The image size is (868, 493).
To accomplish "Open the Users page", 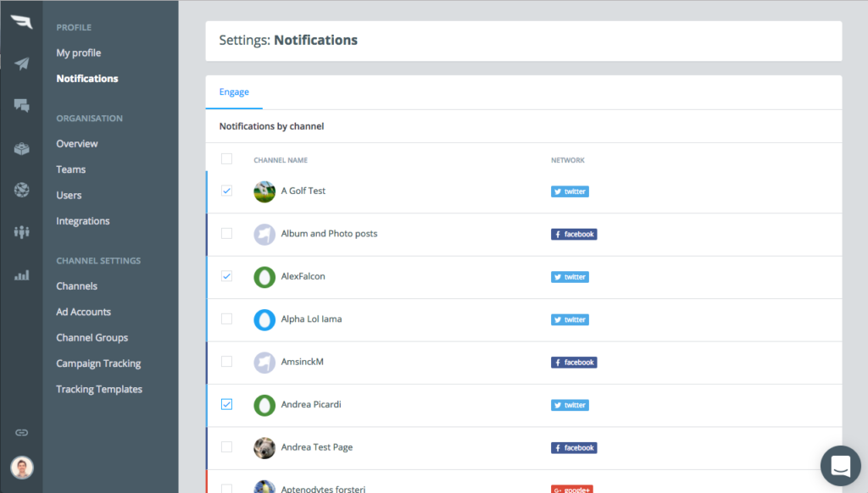I will click(69, 196).
